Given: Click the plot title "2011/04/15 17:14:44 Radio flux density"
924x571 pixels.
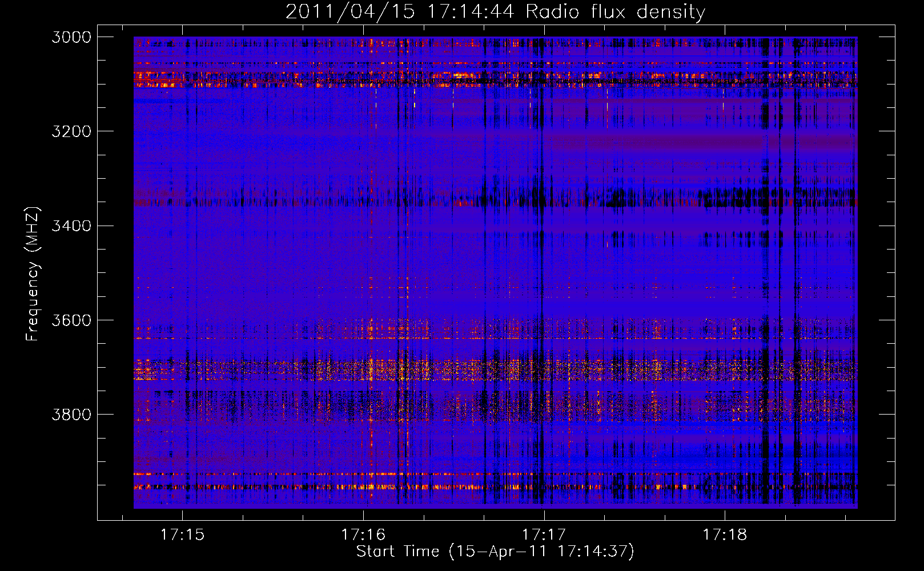Looking at the screenshot, I should (x=495, y=11).
